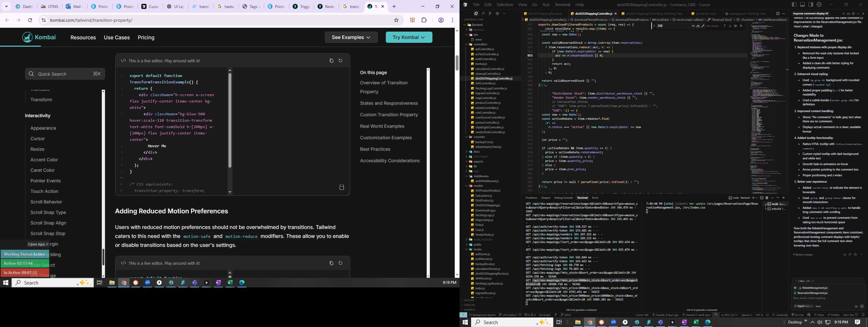868x327 pixels.
Task: Toggle Match Whole Word in find widget
Action: click(x=698, y=26)
